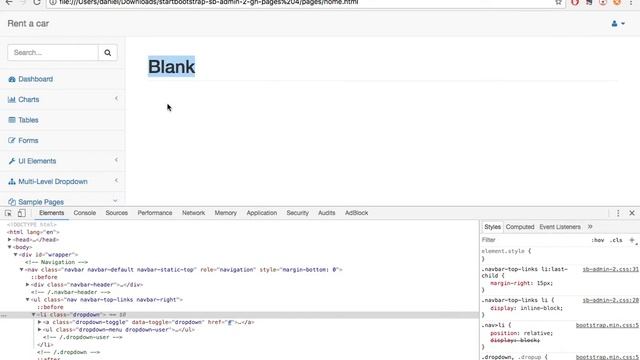Close the DevTools panel

click(x=632, y=213)
